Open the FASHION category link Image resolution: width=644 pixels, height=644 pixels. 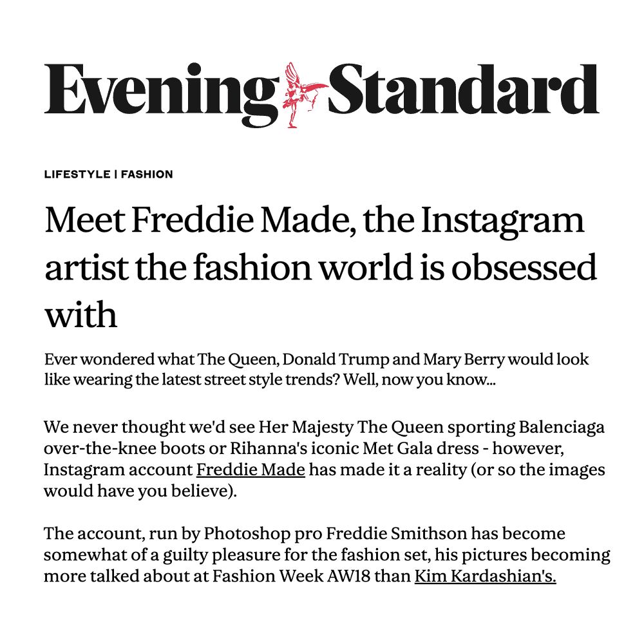(x=147, y=175)
